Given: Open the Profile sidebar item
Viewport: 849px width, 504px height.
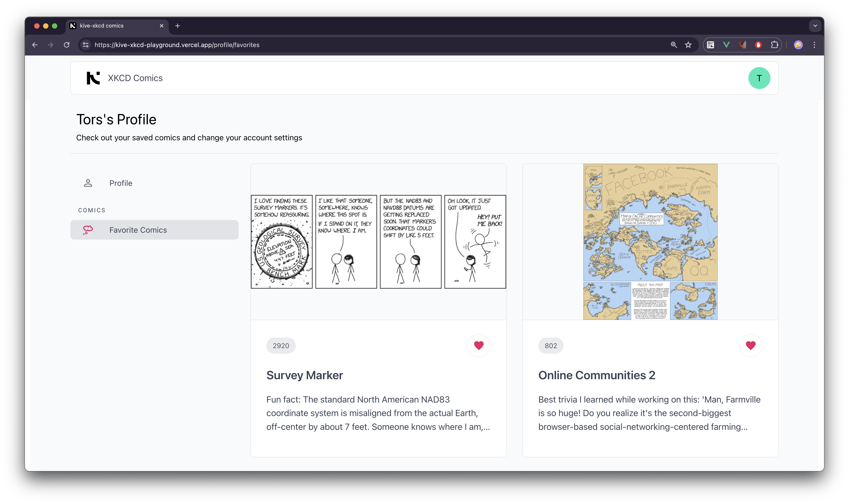Looking at the screenshot, I should tap(121, 183).
